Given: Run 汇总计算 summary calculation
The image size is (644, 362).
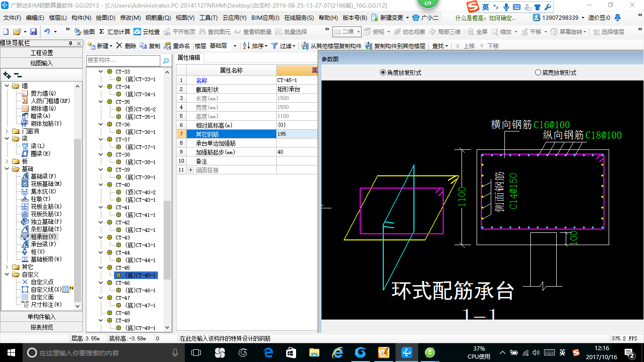Looking at the screenshot, I should pos(115,32).
